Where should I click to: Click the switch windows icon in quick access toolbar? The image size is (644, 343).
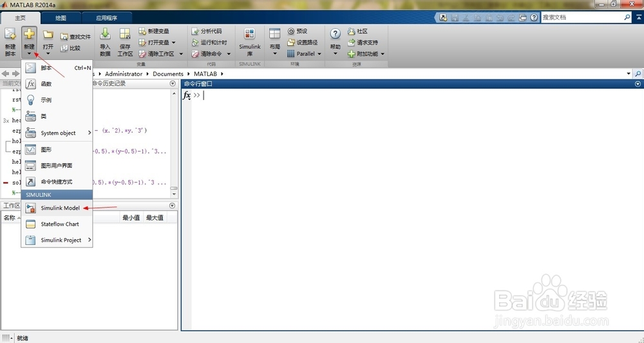tap(522, 17)
